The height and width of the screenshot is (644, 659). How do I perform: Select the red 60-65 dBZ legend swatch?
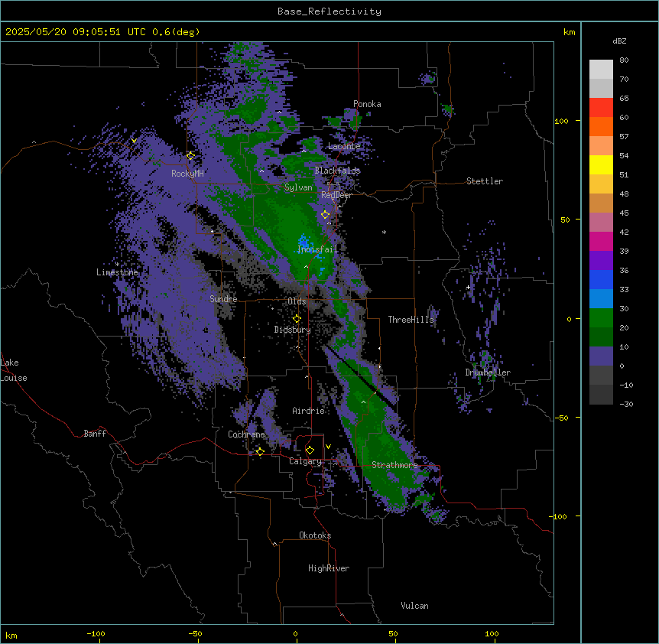tap(601, 107)
